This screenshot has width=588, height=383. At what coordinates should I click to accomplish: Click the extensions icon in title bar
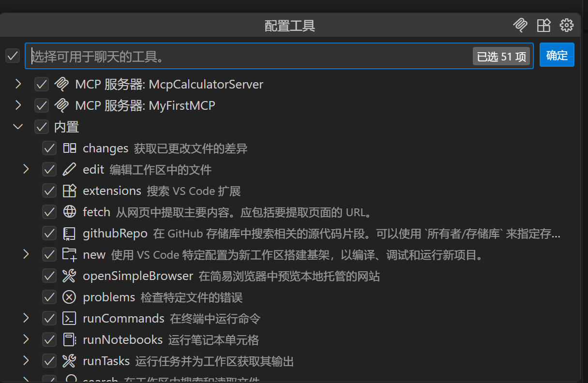[x=544, y=25]
